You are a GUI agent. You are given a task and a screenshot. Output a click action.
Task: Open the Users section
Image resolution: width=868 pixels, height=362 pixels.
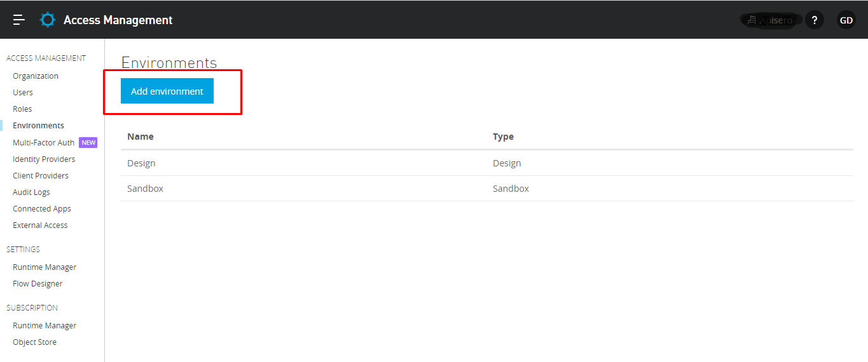[23, 92]
